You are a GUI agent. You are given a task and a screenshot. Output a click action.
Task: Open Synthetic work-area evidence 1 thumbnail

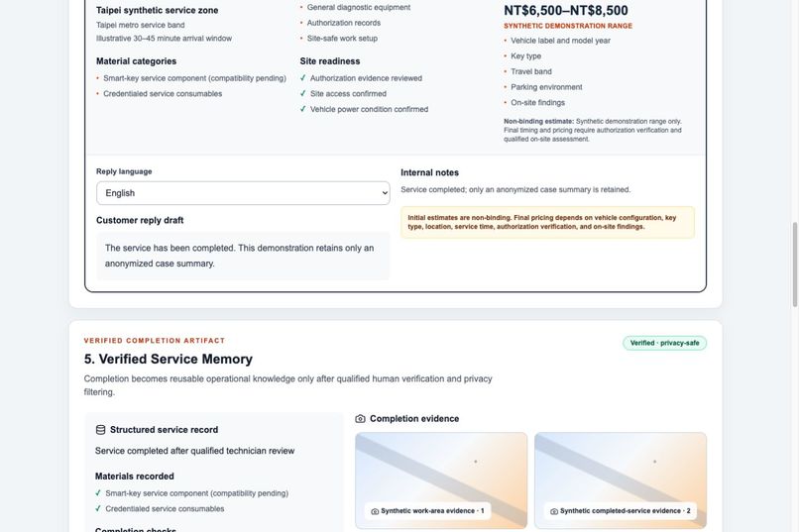[x=441, y=480]
